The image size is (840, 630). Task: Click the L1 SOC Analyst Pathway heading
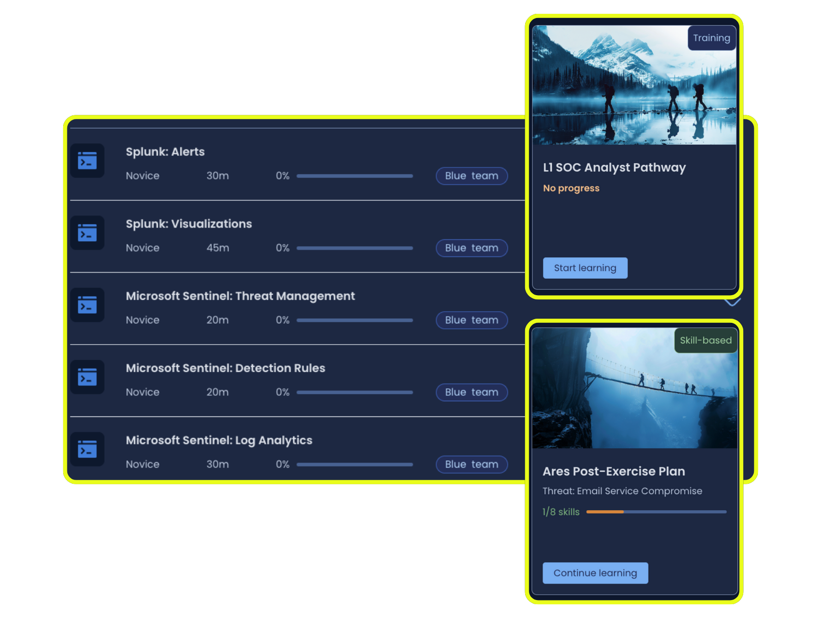tap(614, 167)
